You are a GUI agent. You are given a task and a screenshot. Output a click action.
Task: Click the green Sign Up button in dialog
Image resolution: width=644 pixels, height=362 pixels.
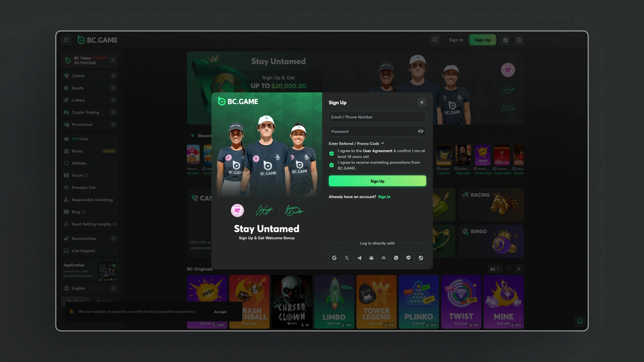coord(377,181)
